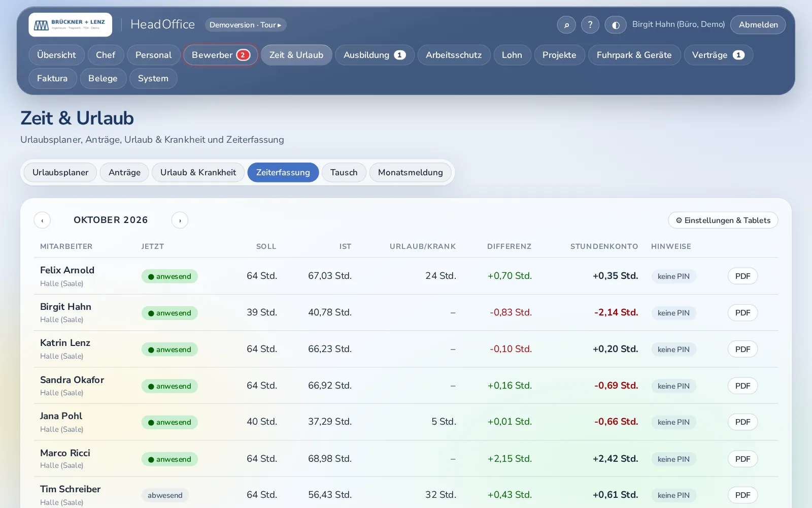
Task: Click the OKTOBER 2026 month label
Action: click(x=111, y=220)
